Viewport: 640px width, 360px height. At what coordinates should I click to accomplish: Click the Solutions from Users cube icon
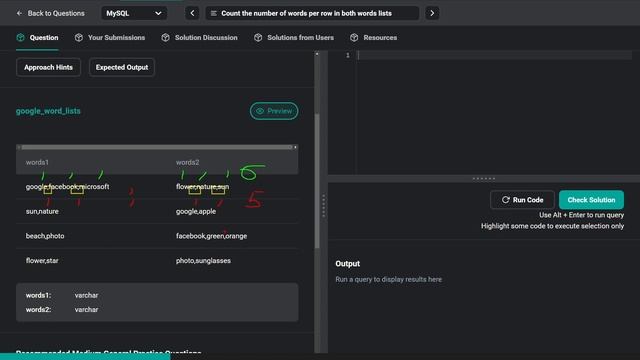[x=258, y=38]
